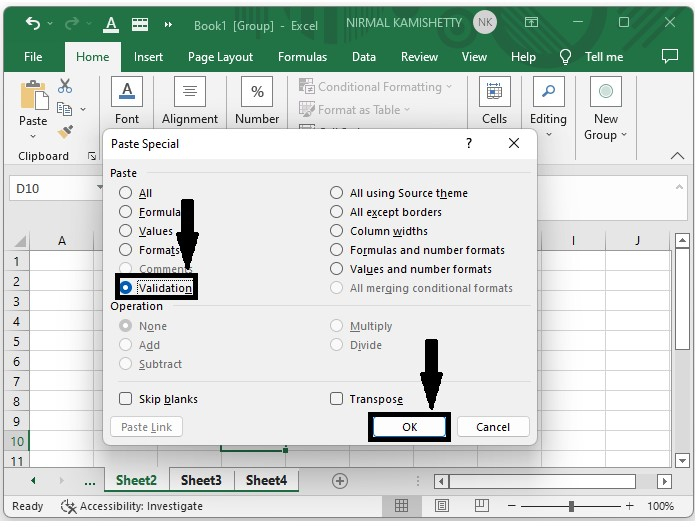Click the Format Painter brush icon
697x527 pixels.
[x=65, y=132]
